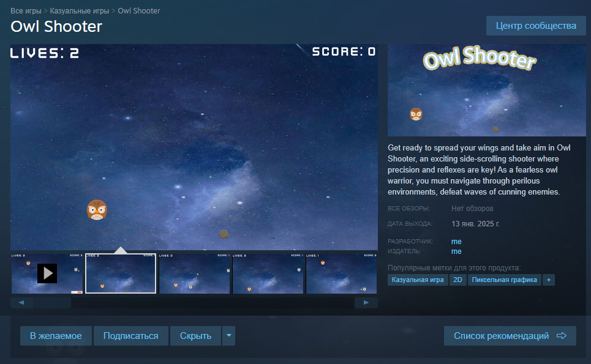This screenshot has width=591, height=364.
Task: Click the РАЗРАБОТЧИК label
Action: coord(410,241)
